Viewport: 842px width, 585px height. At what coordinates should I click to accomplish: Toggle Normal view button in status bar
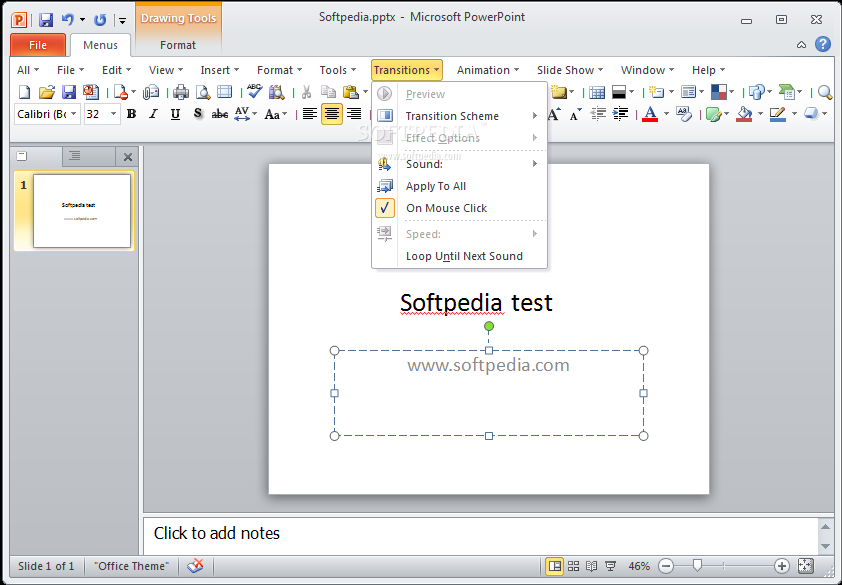tap(555, 566)
